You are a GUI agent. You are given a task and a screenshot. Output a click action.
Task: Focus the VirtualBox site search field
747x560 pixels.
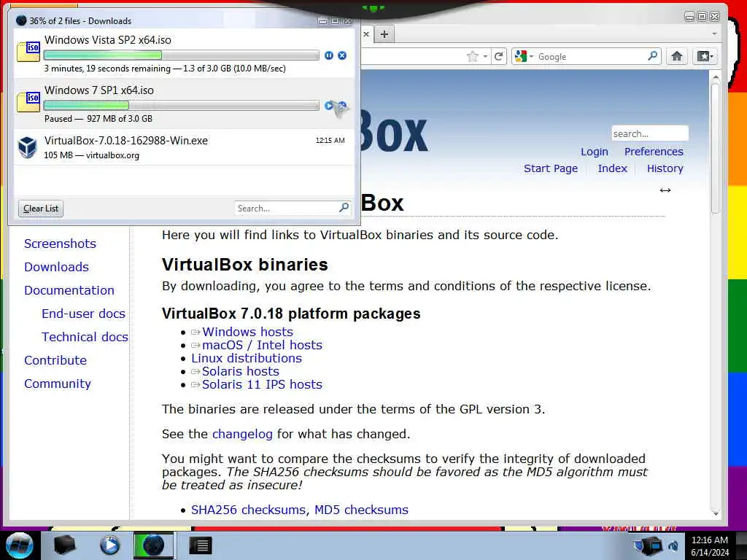(650, 134)
